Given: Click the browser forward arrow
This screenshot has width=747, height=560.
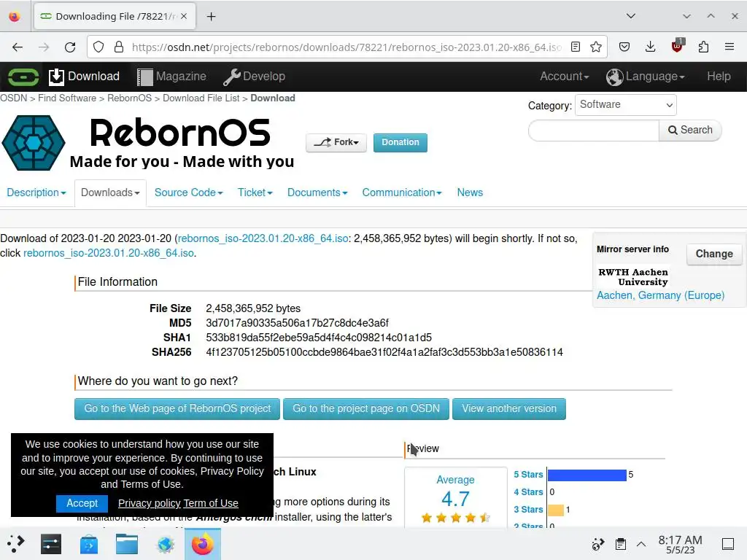Looking at the screenshot, I should 44,47.
